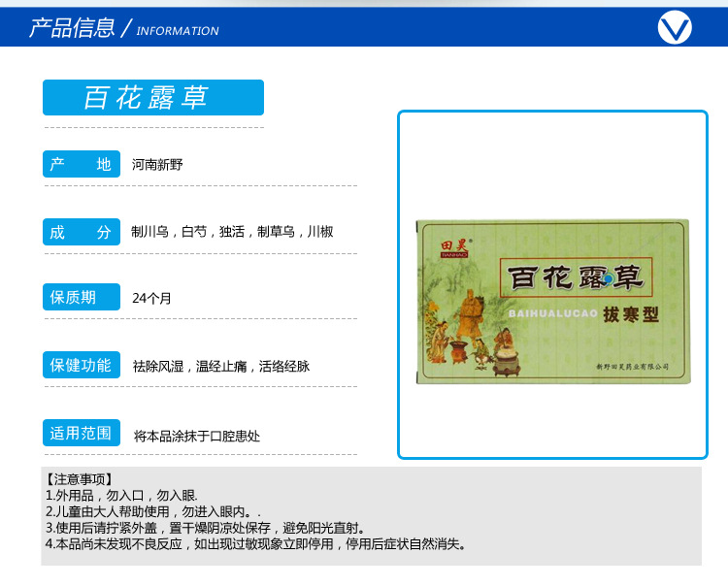Click the 祛除风湿，温经止痛 function text
Viewport: 728px width, 586px height.
[x=221, y=366]
